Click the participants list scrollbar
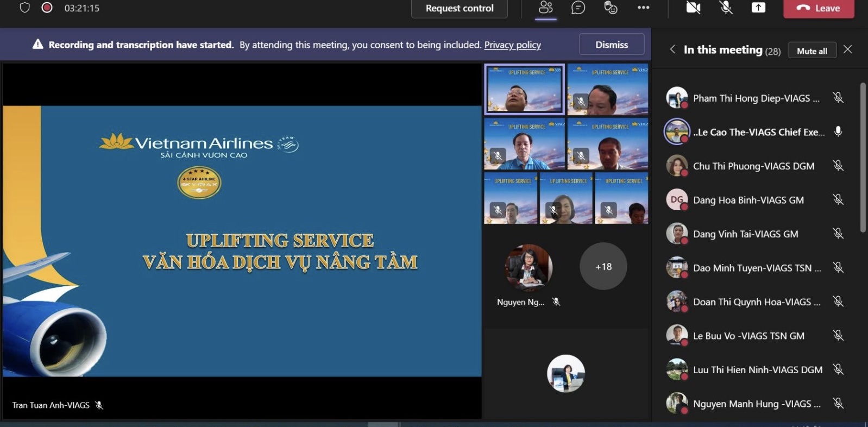The width and height of the screenshot is (868, 427). tap(863, 158)
